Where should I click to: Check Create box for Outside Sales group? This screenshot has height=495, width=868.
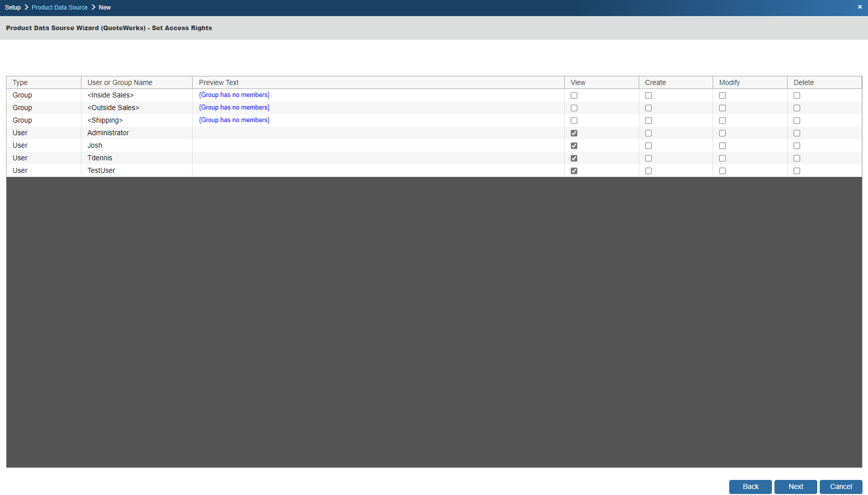648,108
